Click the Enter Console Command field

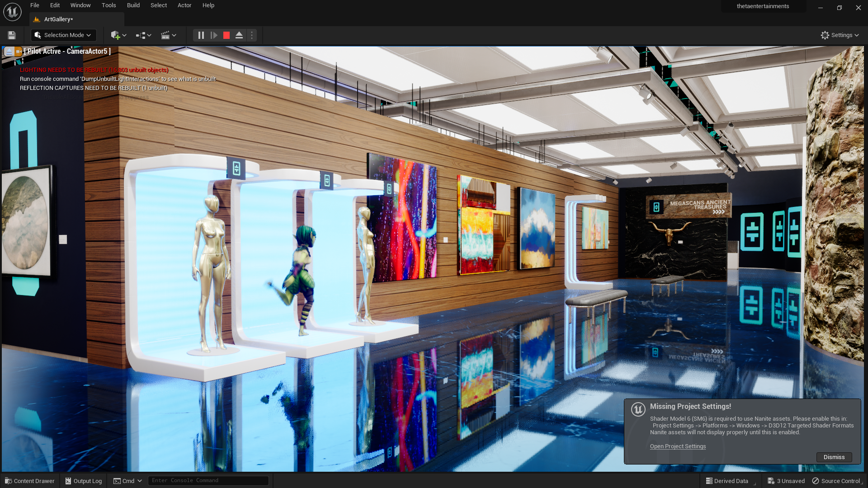[208, 481]
